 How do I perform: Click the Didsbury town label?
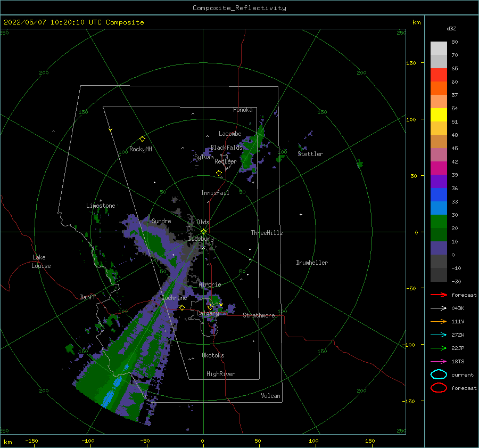point(201,239)
